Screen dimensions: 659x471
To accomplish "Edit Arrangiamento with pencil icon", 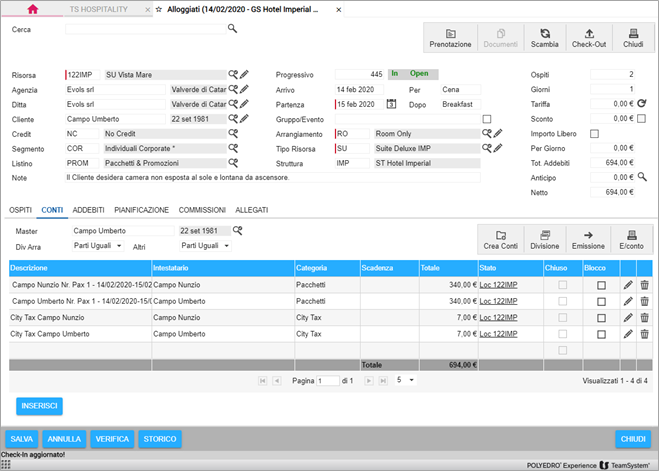I will point(498,134).
